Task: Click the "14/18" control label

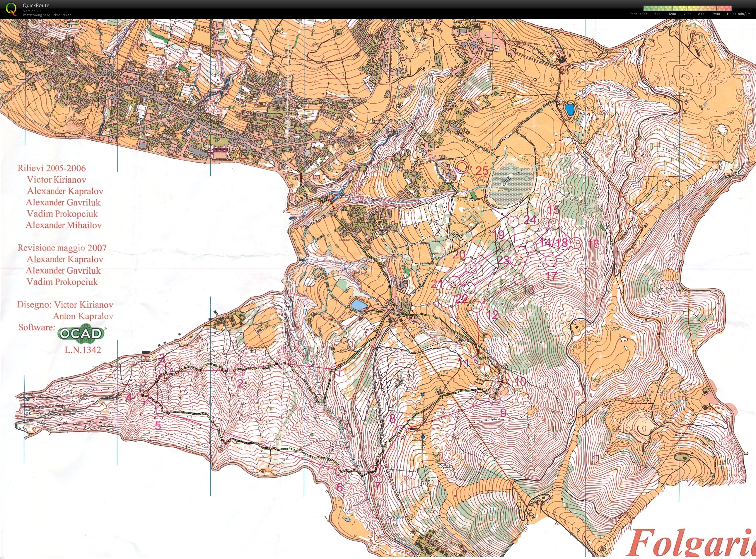Action: [554, 242]
